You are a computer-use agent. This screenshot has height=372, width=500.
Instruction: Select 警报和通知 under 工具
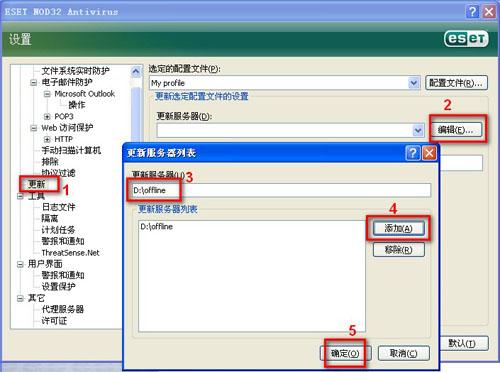click(x=63, y=241)
